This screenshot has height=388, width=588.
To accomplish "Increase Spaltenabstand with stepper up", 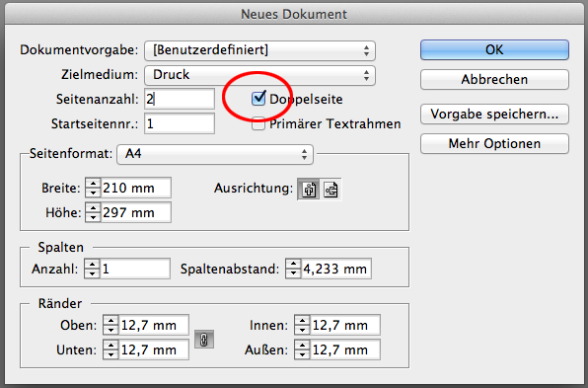I will (x=293, y=265).
